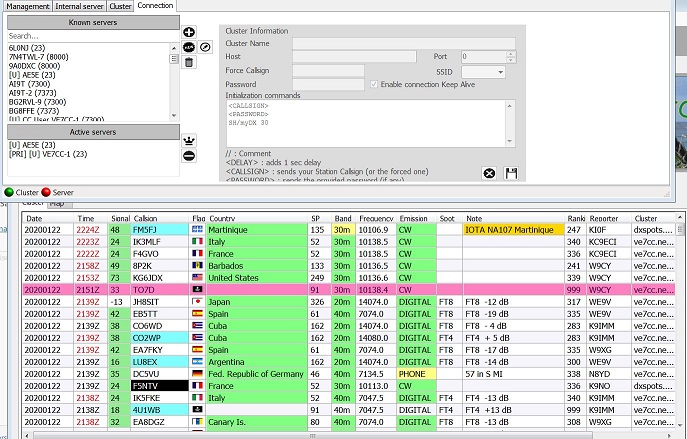Select the Argentina flag in LU8EX row

coord(197,361)
